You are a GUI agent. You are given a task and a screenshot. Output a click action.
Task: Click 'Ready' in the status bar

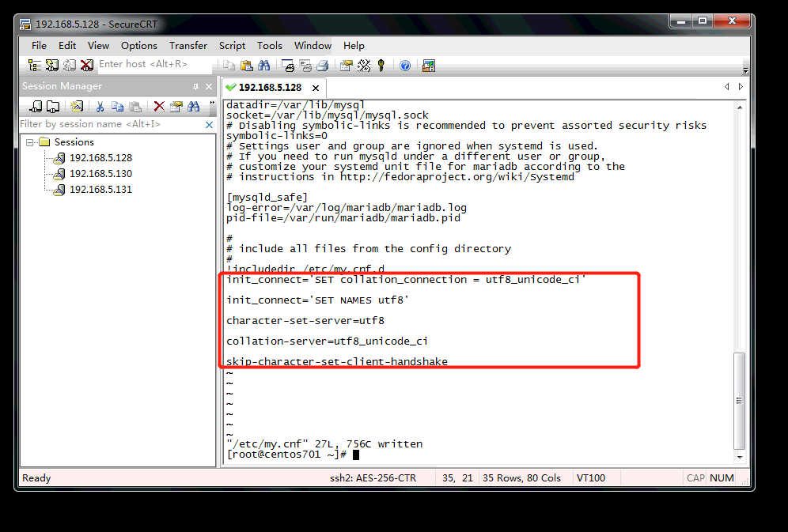(36, 478)
